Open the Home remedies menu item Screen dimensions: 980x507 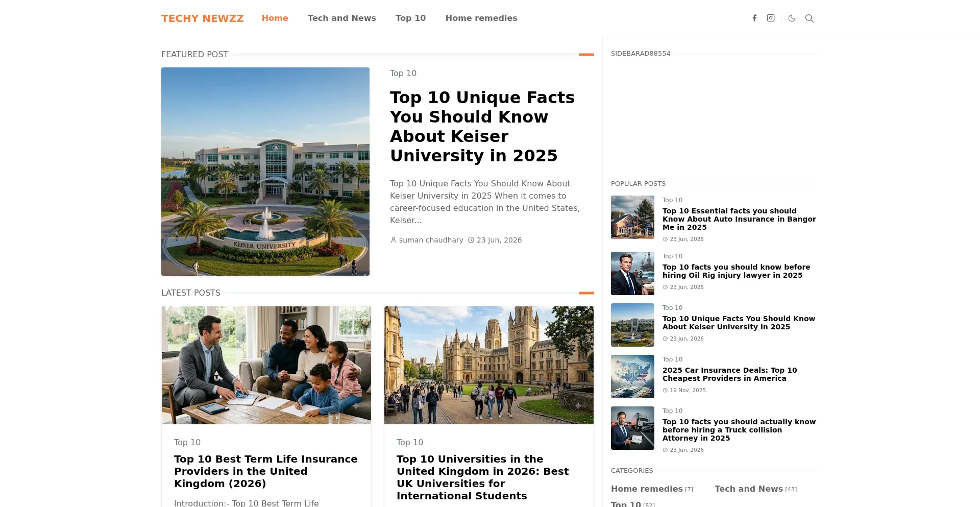(481, 18)
